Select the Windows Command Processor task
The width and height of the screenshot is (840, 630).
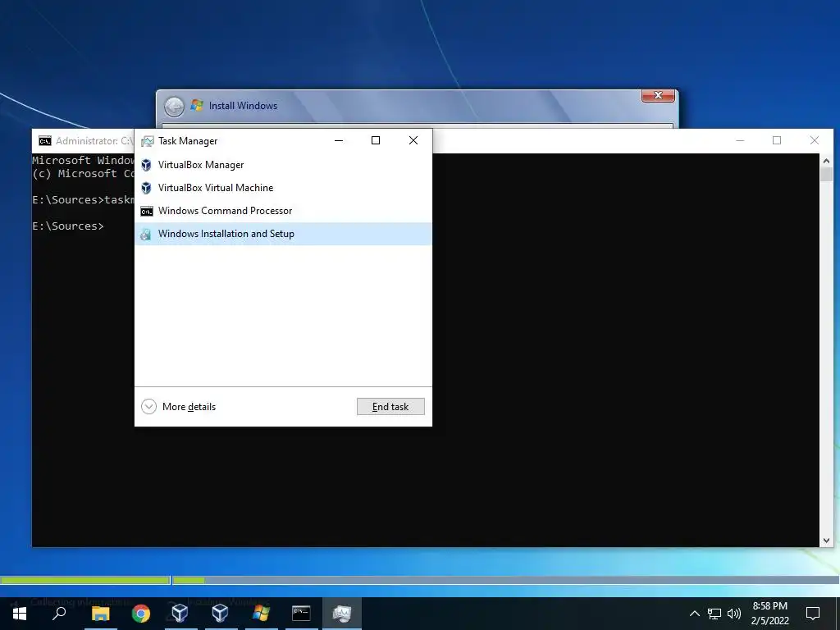pyautogui.click(x=283, y=211)
